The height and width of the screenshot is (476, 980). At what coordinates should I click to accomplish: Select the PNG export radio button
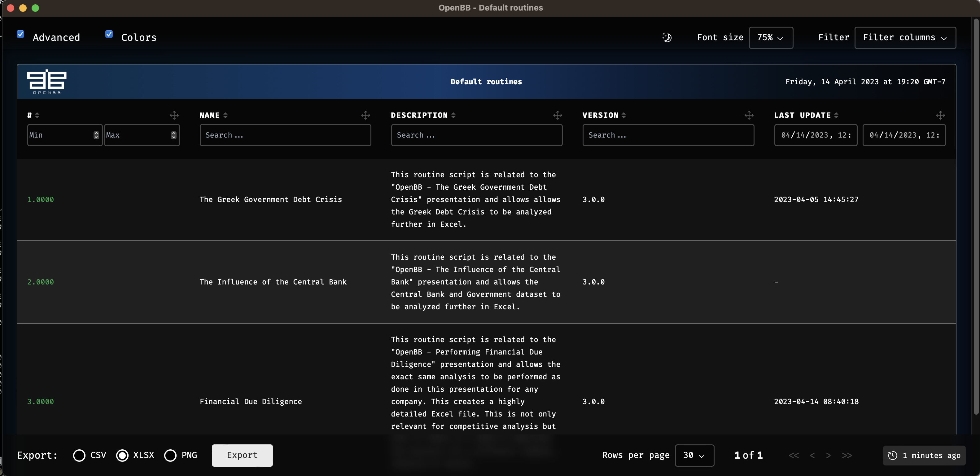coord(170,456)
